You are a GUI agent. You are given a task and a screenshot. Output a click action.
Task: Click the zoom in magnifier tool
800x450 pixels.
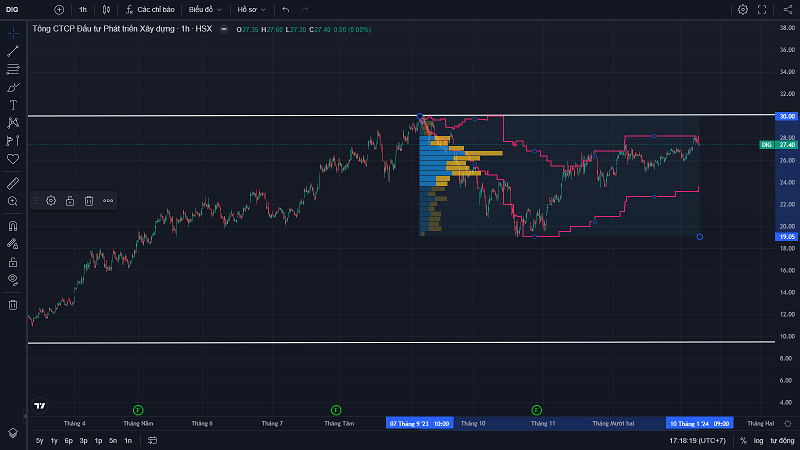[x=13, y=201]
